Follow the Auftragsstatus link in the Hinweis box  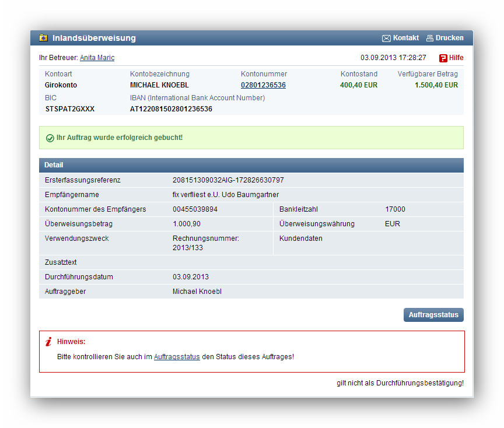point(177,357)
